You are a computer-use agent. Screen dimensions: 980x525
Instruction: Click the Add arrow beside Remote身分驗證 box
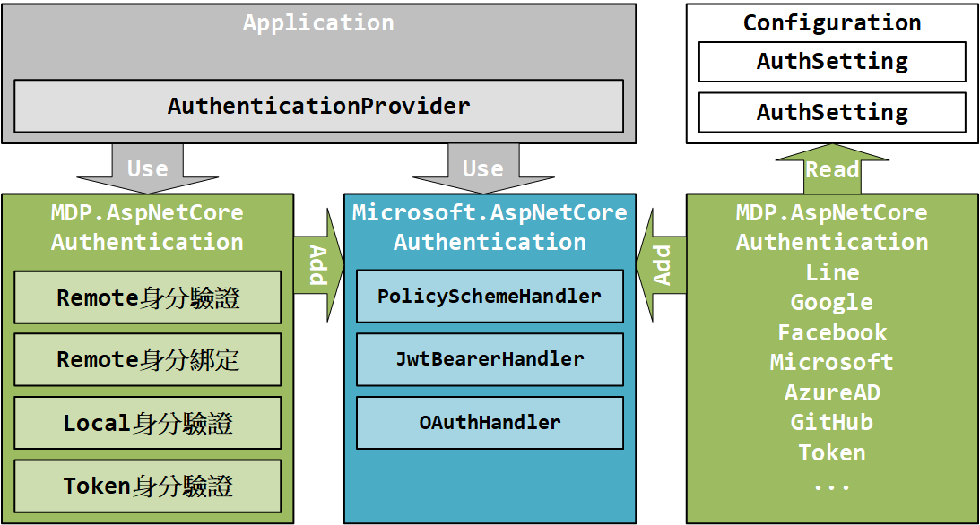tap(319, 265)
